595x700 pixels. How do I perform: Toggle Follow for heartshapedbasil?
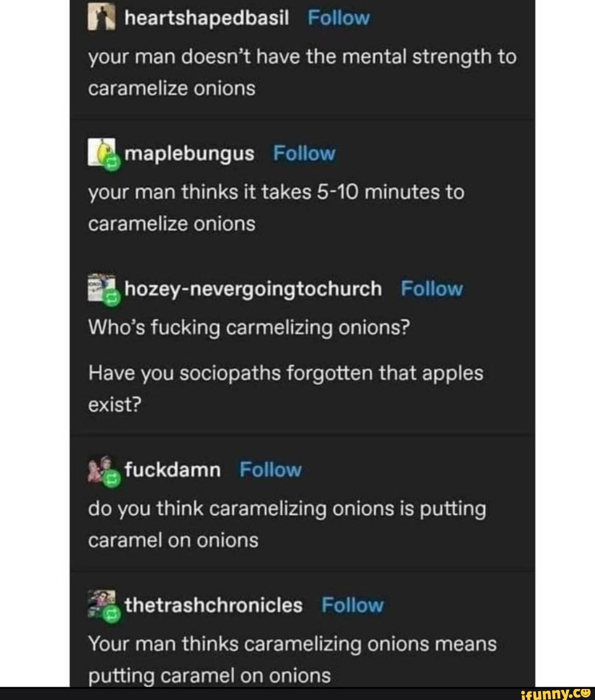point(339,17)
